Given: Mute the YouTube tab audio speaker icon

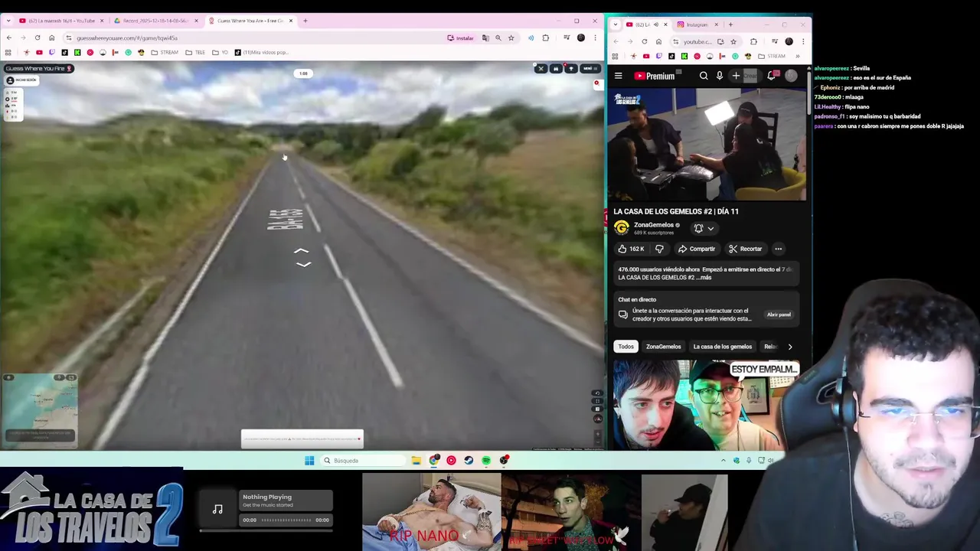Looking at the screenshot, I should [655, 24].
